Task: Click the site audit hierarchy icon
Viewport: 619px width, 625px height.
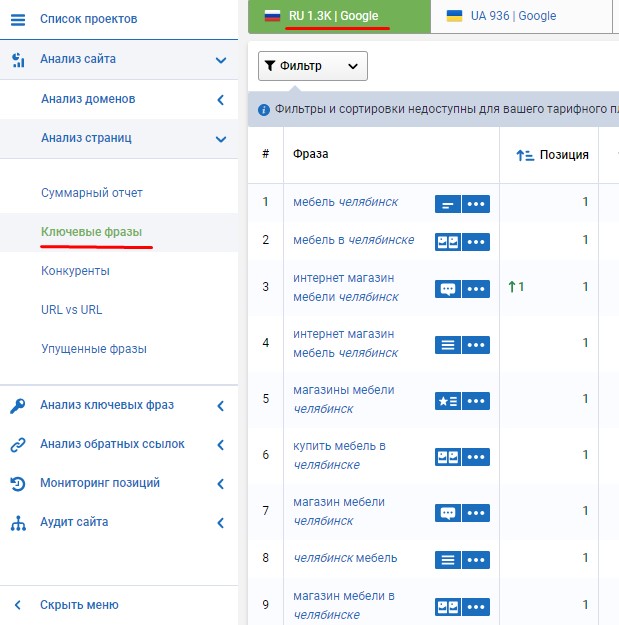Action: pos(18,522)
